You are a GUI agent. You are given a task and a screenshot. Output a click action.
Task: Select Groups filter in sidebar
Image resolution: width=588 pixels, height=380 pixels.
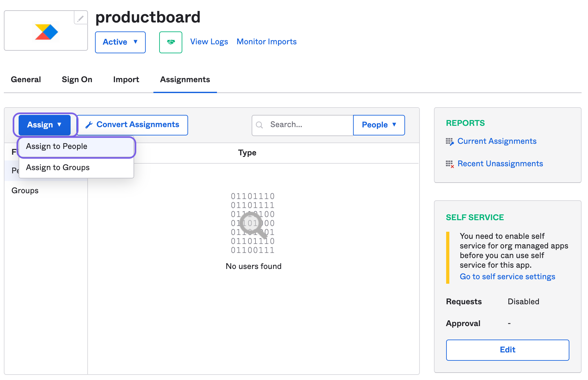coord(25,191)
